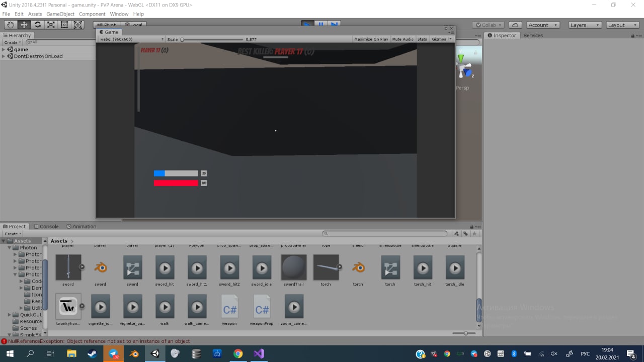Image resolution: width=644 pixels, height=362 pixels.
Task: Click the favorites star icon in the Project panel
Action: point(474,234)
